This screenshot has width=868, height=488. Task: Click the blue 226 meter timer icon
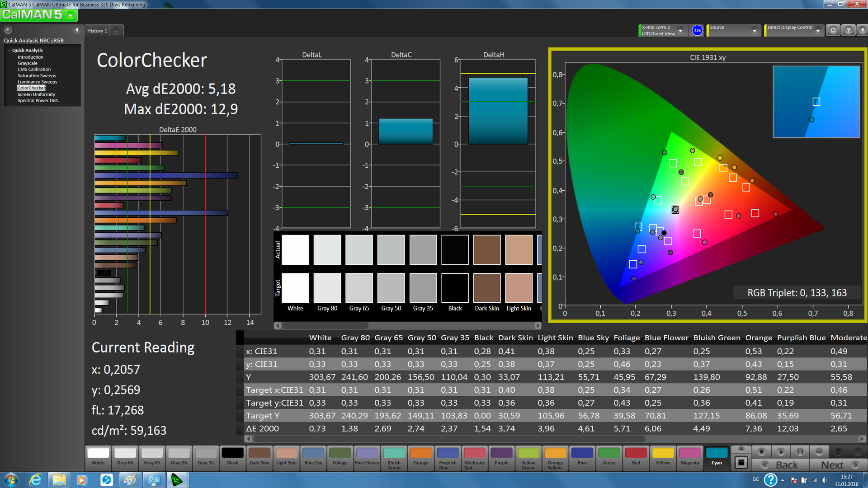pyautogui.click(x=697, y=30)
